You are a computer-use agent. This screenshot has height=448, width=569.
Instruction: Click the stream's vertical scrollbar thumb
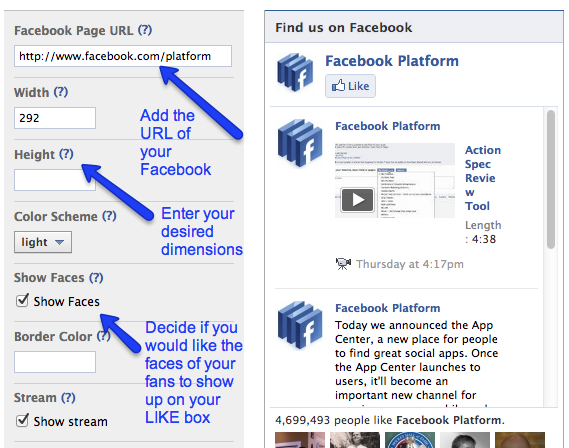[551, 180]
